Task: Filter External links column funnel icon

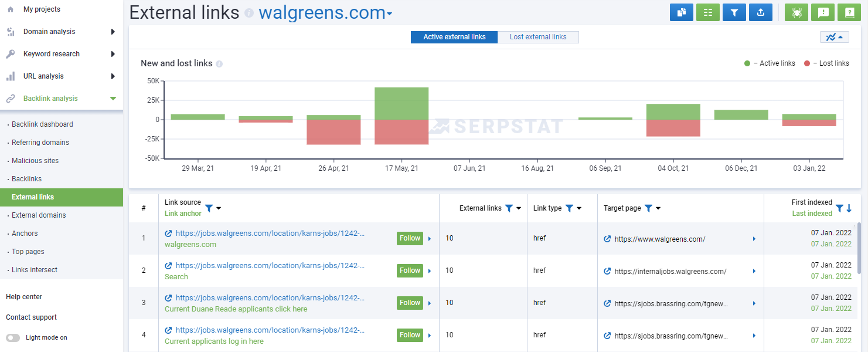Action: [x=509, y=208]
